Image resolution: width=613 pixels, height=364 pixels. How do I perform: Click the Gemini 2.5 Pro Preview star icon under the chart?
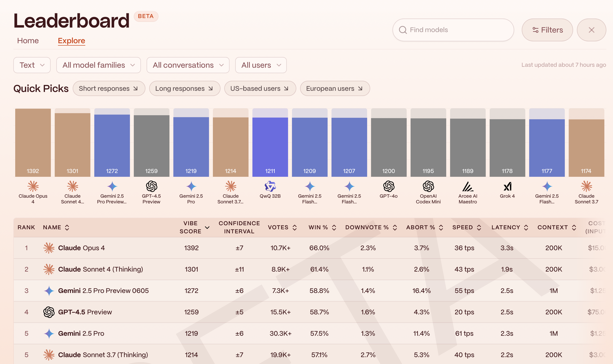(112, 187)
